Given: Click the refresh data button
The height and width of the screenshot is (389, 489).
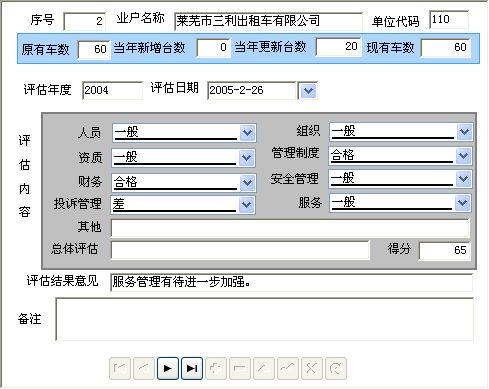Looking at the screenshot, I should coord(336,368).
